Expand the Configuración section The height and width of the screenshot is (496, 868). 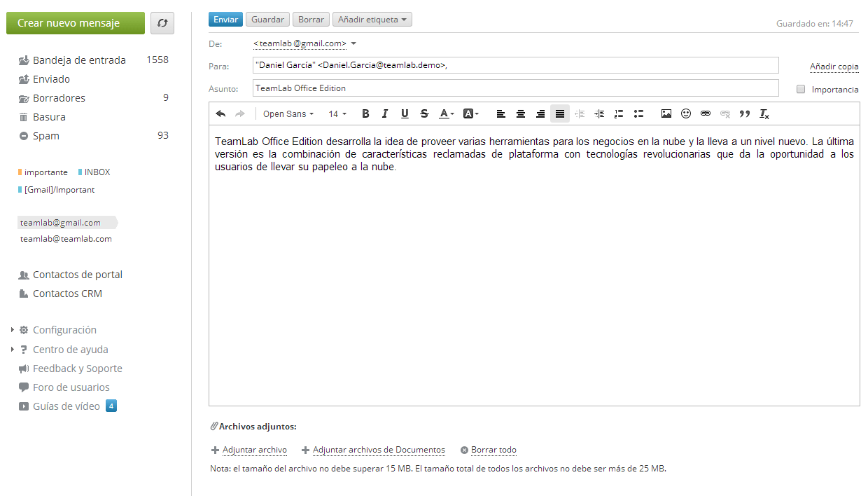13,330
